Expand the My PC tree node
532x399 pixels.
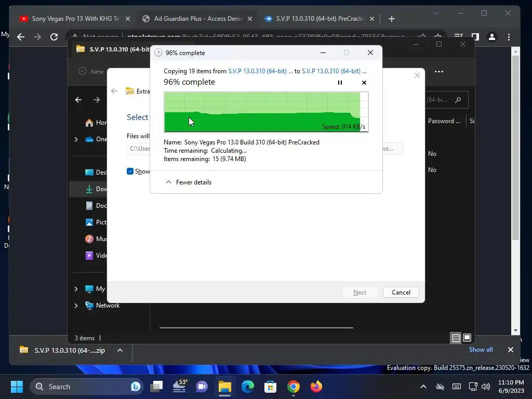coord(76,289)
